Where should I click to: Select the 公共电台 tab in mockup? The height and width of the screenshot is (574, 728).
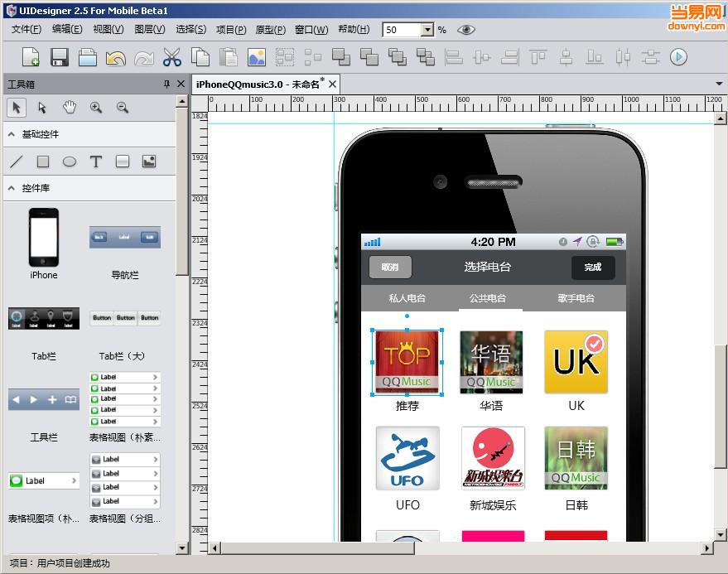pos(488,298)
